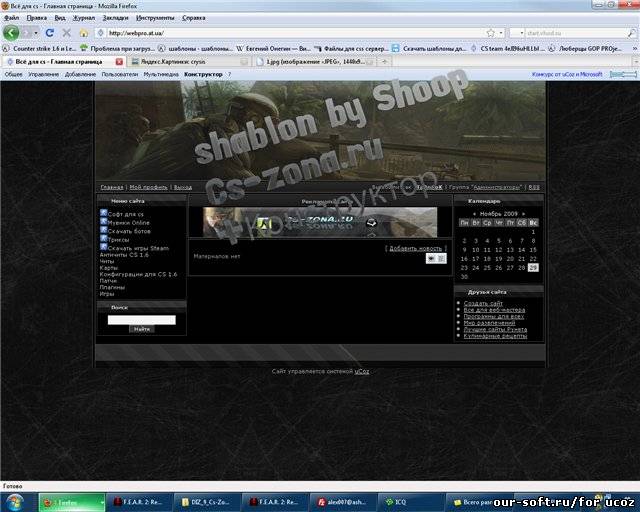Open the Вид menu
The height and width of the screenshot is (512, 640).
pyautogui.click(x=60, y=18)
